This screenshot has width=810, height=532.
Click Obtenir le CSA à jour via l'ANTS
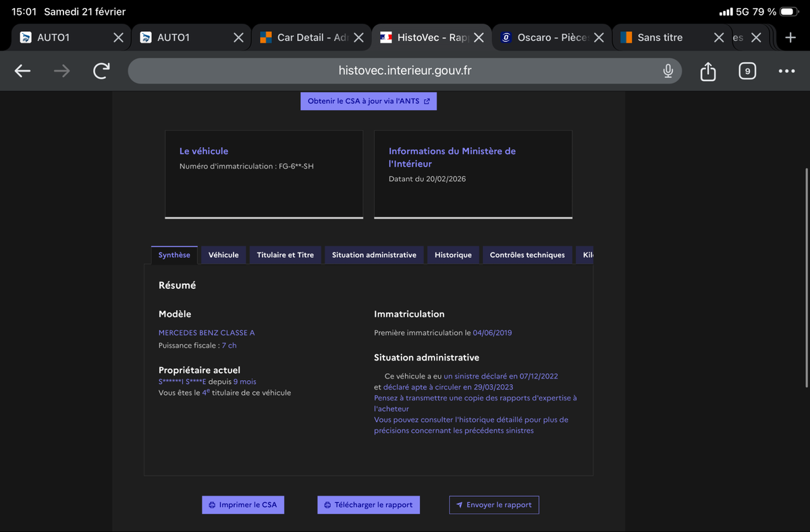point(369,101)
